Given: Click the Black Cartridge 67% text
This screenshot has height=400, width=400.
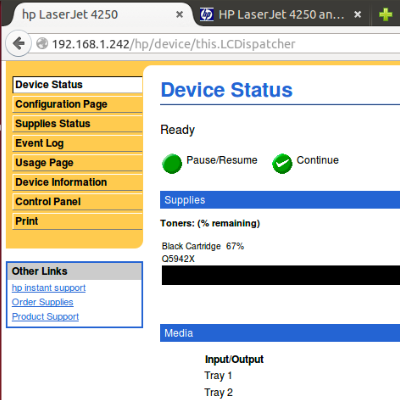Looking at the screenshot, I should pos(203,246).
